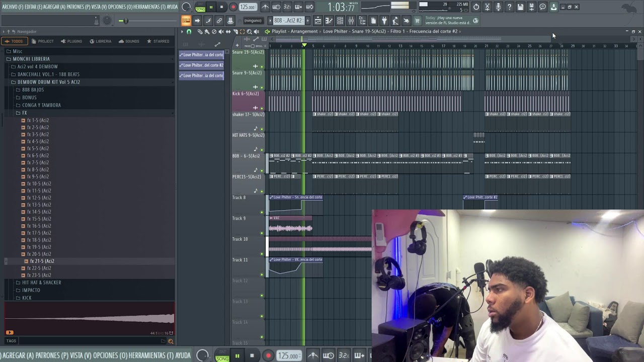Click the news message about new FL Studio version
The image size is (644, 362).
[448, 21]
